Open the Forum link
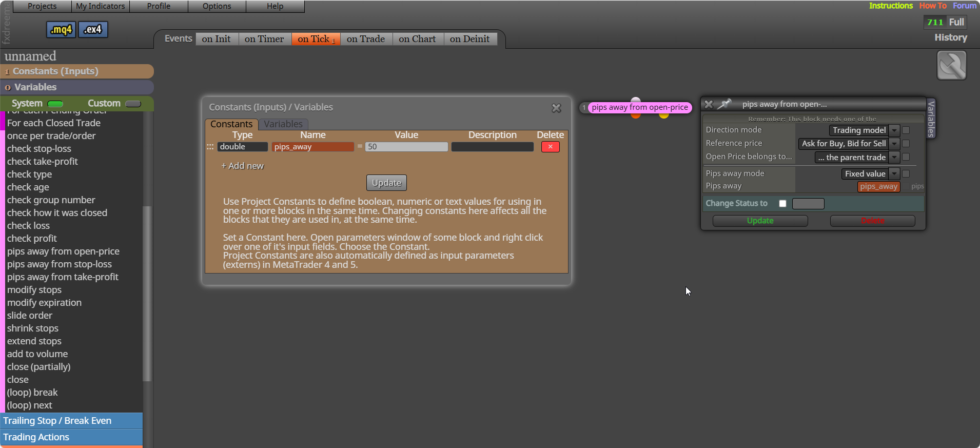The height and width of the screenshot is (448, 980). pos(965,6)
